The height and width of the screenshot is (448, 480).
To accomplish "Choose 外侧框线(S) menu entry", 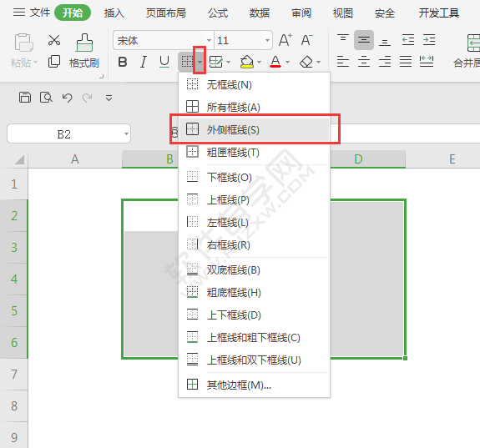I will pos(254,130).
